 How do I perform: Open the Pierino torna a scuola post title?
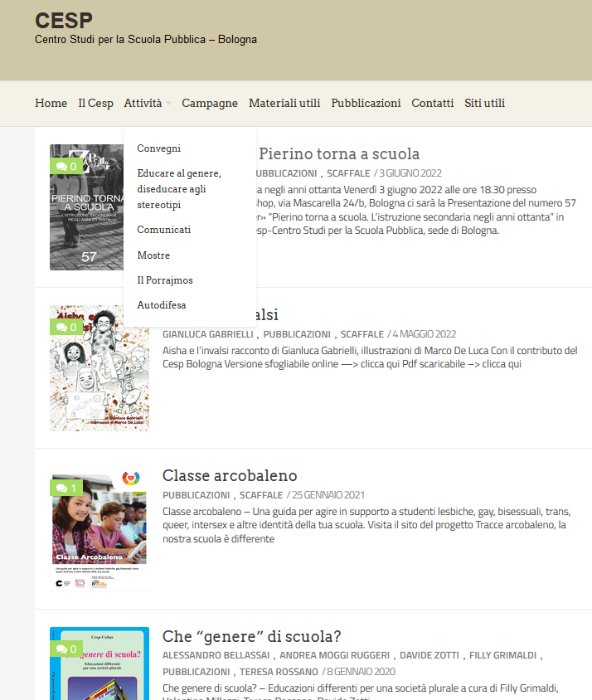(339, 153)
